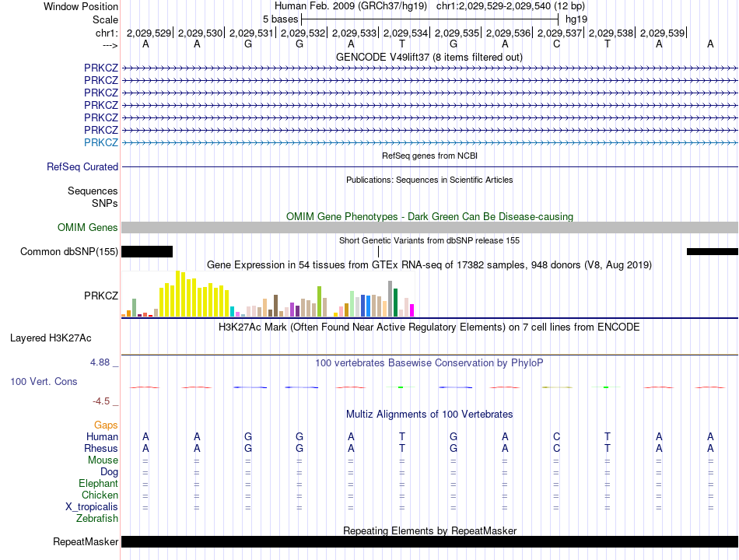Screen dimensions: 739x560
Task: Click the black RepeatMasker bar
Action: (429, 542)
